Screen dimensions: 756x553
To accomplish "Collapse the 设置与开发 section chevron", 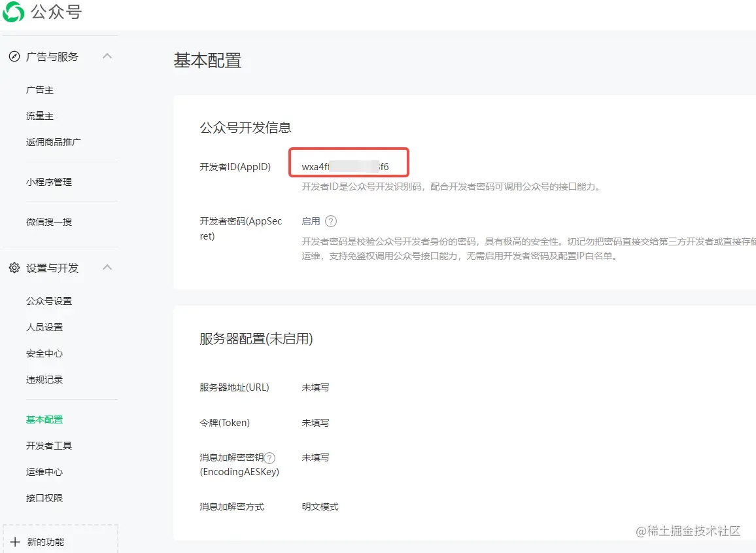I will tap(107, 267).
